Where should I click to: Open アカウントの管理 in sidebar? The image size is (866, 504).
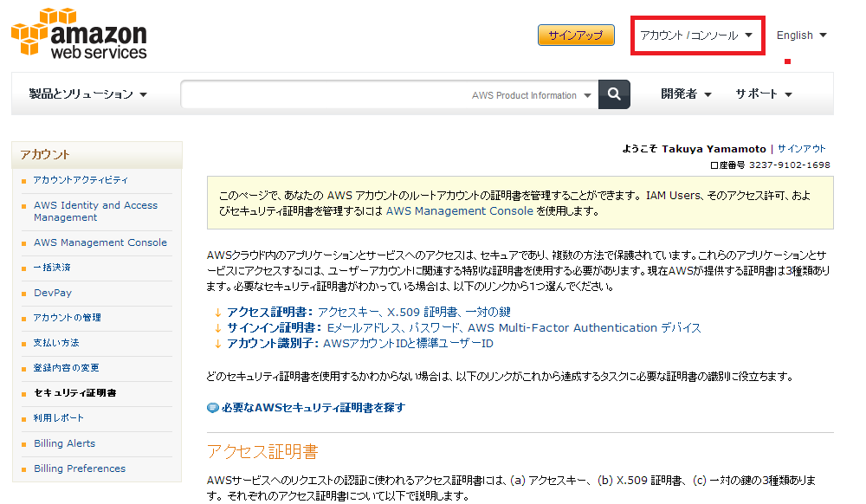67,318
